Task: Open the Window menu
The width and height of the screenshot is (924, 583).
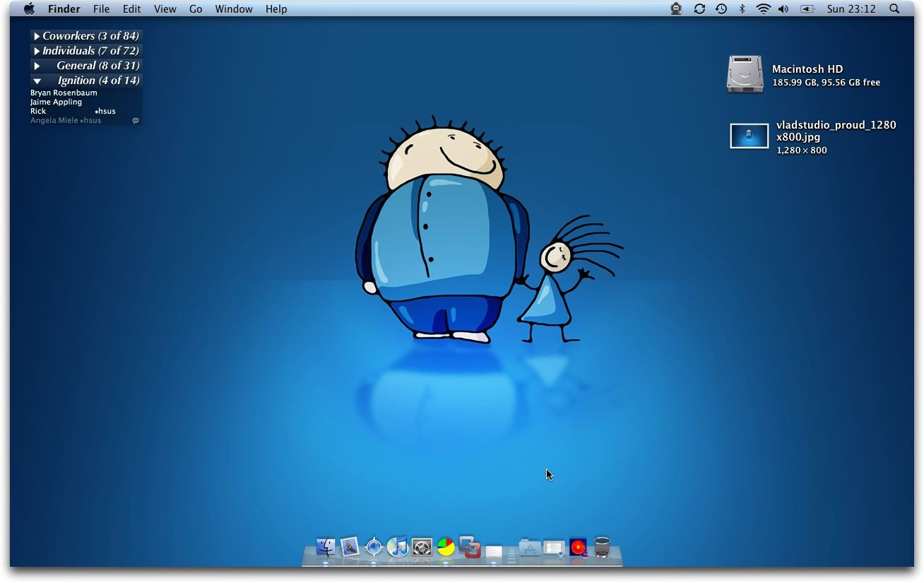Action: pyautogui.click(x=234, y=9)
